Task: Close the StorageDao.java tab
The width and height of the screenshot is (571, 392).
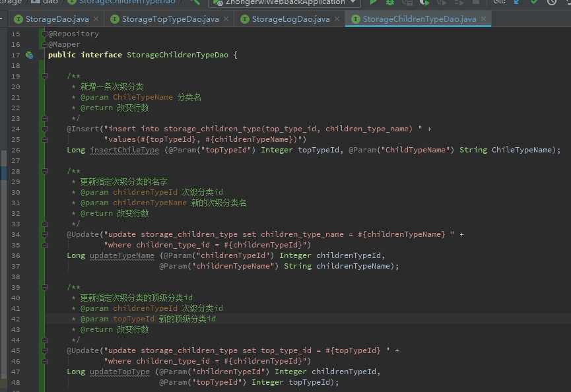Action: (x=96, y=19)
